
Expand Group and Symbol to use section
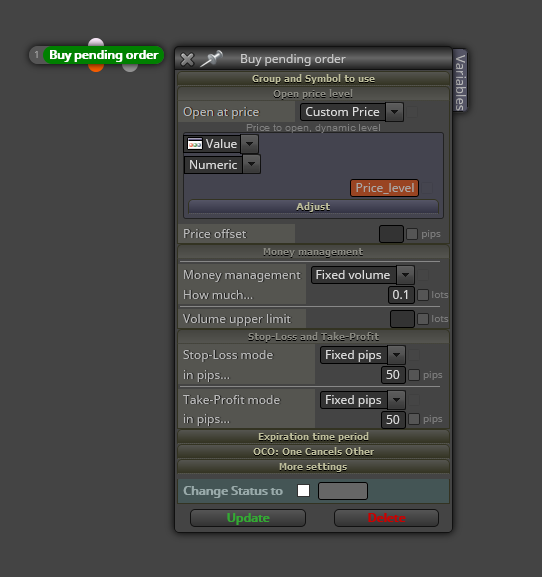(313, 79)
